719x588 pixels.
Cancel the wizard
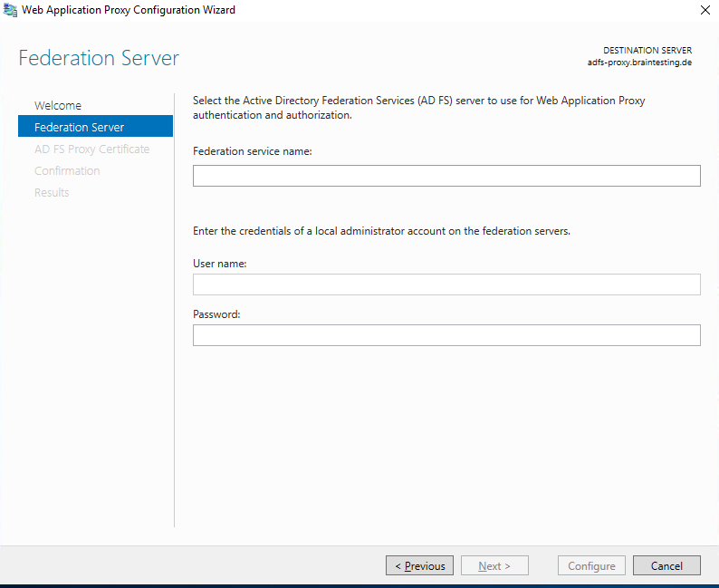point(666,565)
